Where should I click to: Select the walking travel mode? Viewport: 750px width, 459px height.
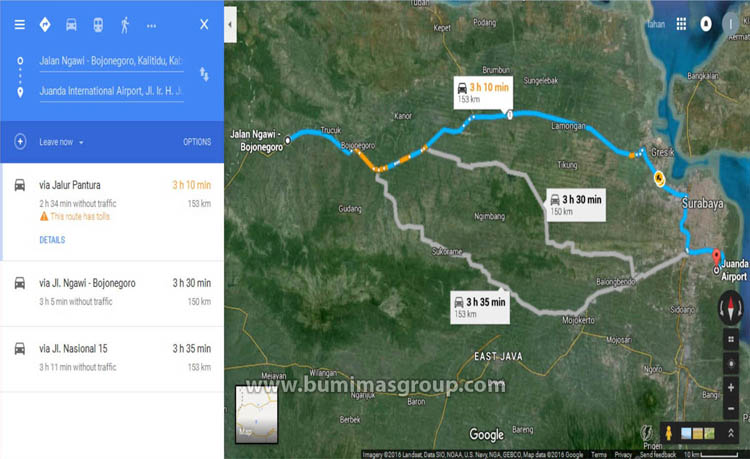click(x=125, y=25)
